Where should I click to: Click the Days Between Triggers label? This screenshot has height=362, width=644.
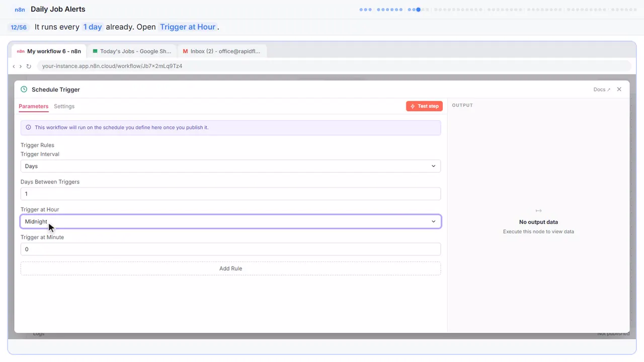(50, 182)
